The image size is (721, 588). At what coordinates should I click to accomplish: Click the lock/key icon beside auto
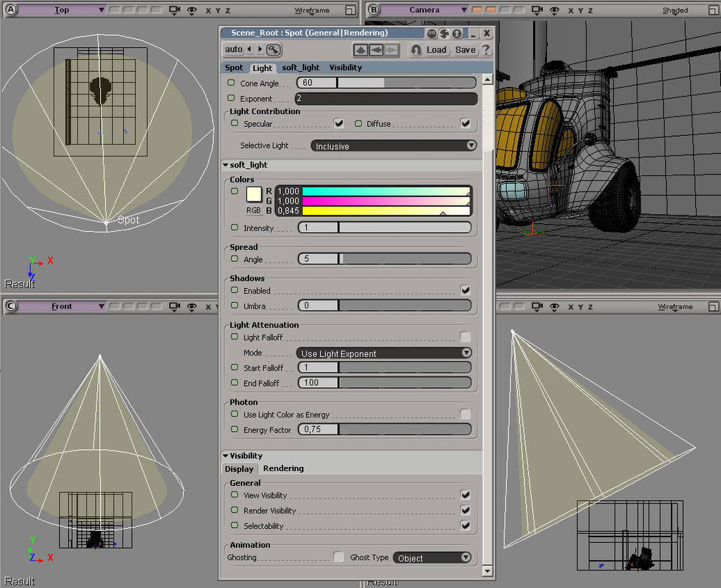(272, 50)
